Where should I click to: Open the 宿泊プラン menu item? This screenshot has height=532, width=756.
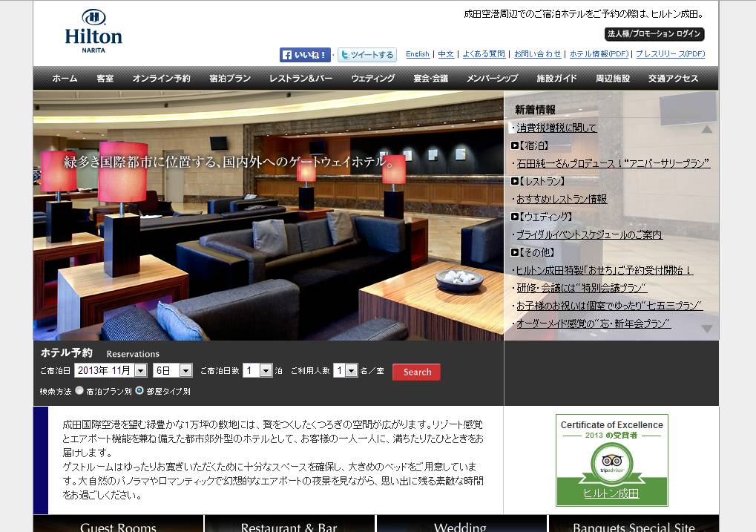[229, 78]
